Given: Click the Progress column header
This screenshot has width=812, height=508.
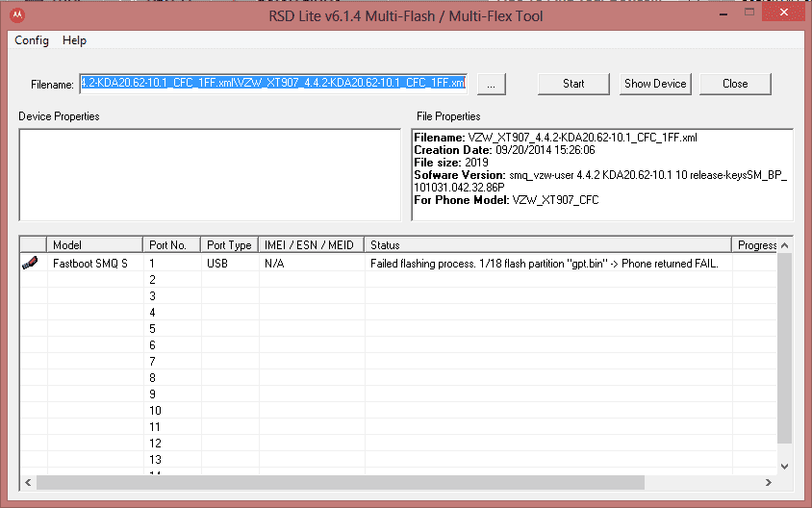Looking at the screenshot, I should 755,245.
